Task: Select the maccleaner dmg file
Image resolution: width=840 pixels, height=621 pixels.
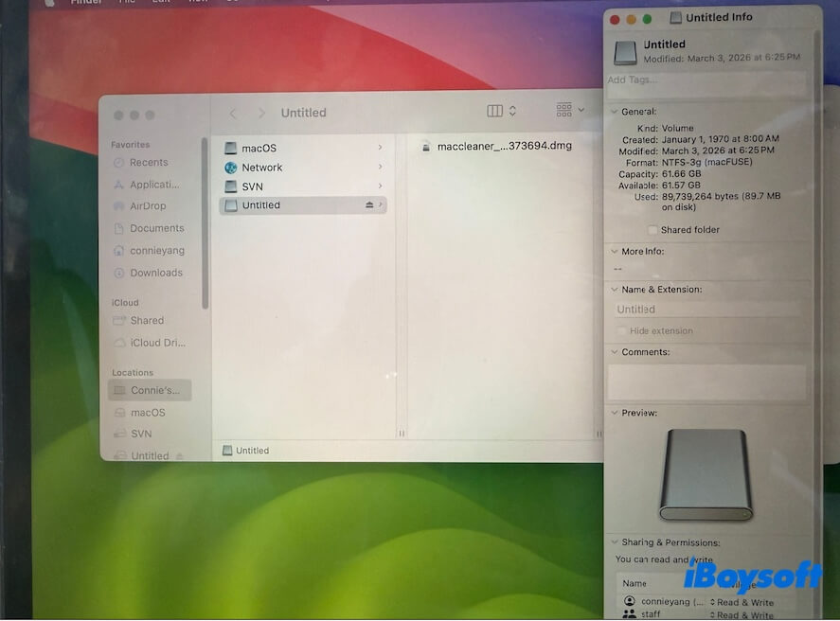Action: coord(497,146)
